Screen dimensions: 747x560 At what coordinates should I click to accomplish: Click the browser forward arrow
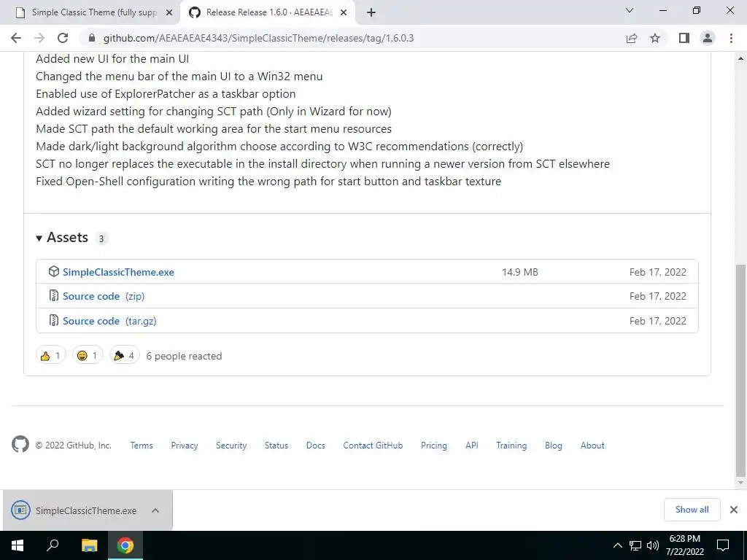pos(39,38)
